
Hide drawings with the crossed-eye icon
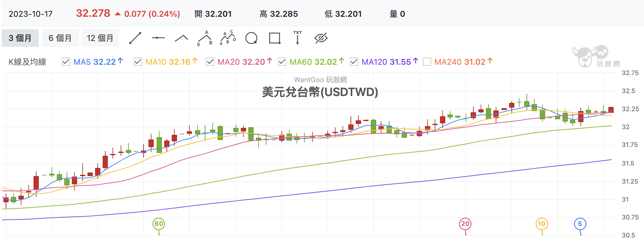tap(321, 38)
